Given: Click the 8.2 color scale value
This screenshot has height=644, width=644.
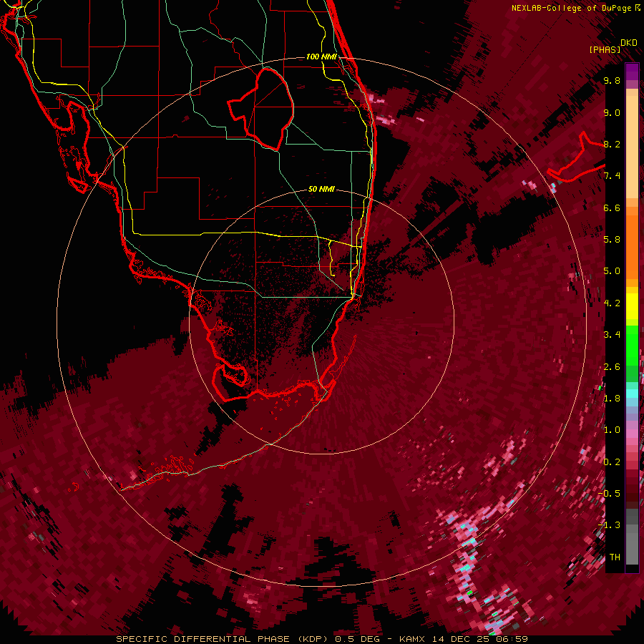Looking at the screenshot, I should tap(612, 144).
